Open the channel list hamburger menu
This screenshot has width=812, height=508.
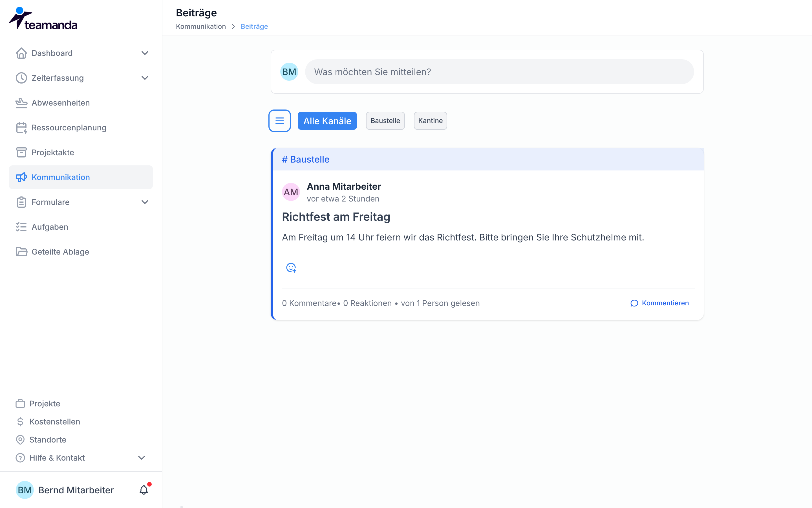[x=279, y=121]
